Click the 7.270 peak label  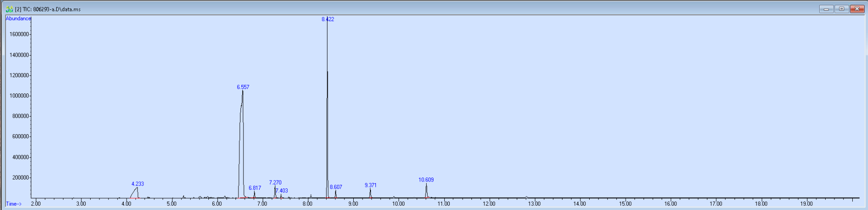(x=275, y=182)
